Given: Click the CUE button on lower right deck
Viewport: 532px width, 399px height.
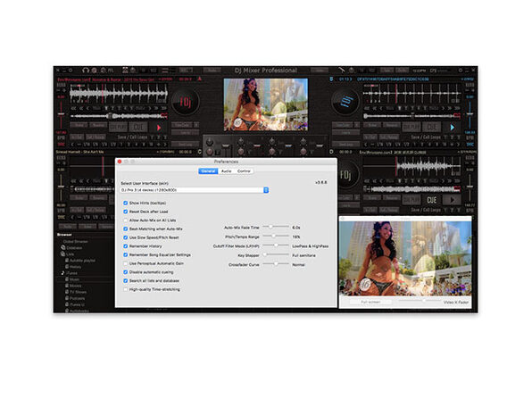Looking at the screenshot, I should 431,200.
